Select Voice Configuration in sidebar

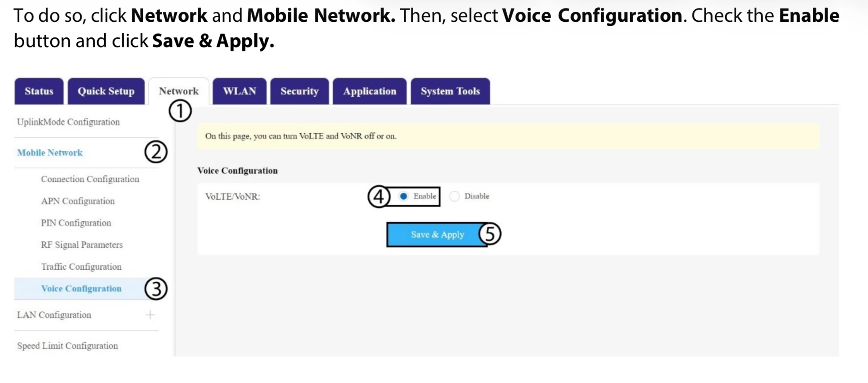coord(81,289)
